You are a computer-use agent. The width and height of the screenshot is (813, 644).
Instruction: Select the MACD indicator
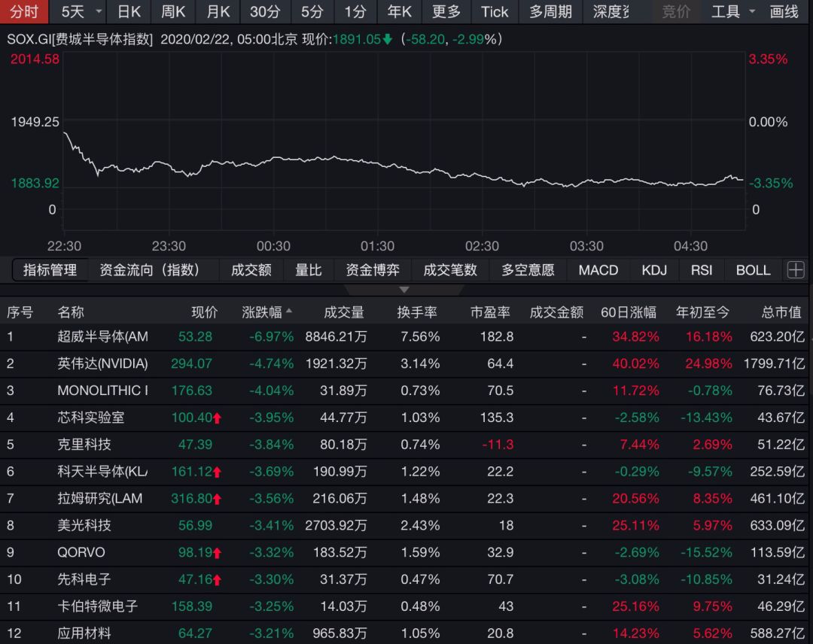598,270
